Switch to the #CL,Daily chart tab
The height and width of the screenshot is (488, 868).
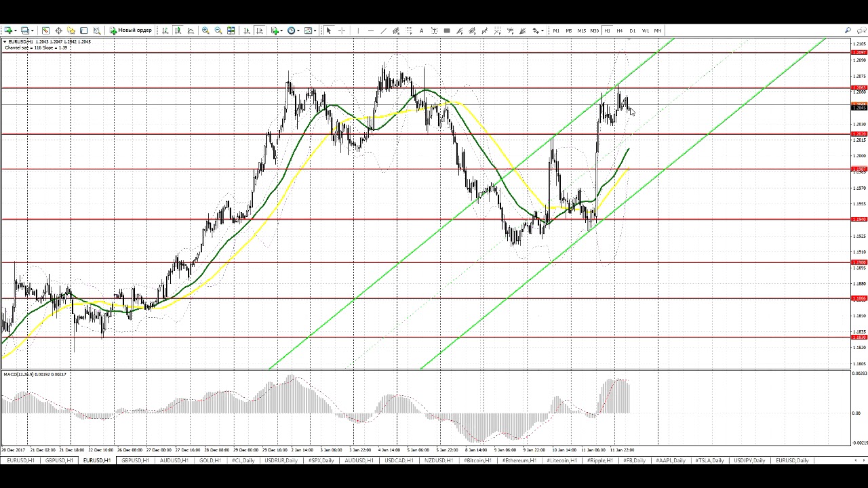[243, 461]
